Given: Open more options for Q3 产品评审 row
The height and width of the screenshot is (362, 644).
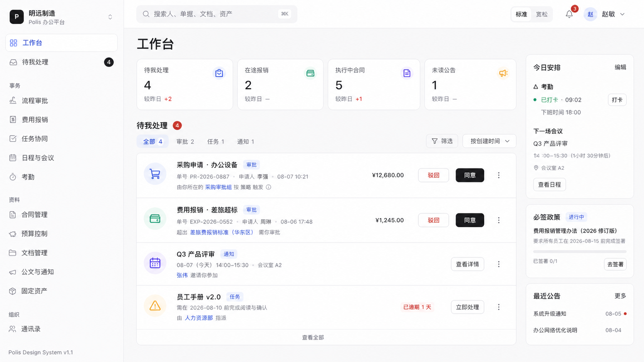Looking at the screenshot, I should (499, 264).
